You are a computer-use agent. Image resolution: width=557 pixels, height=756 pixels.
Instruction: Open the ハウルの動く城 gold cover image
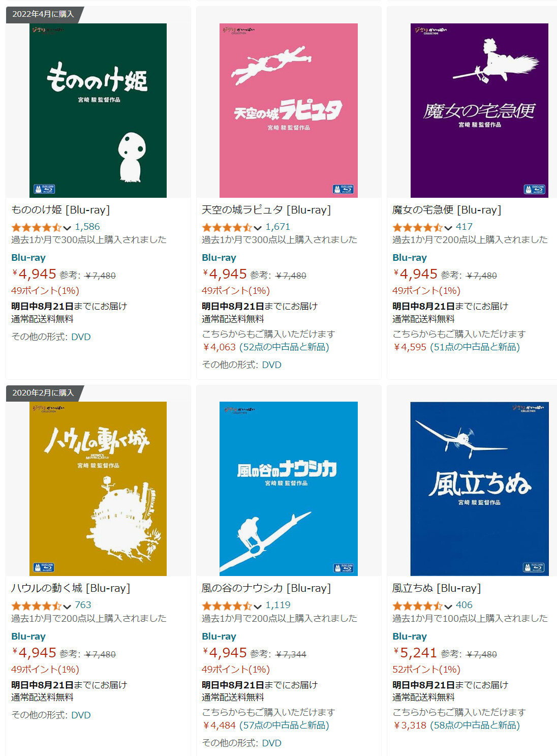98,489
